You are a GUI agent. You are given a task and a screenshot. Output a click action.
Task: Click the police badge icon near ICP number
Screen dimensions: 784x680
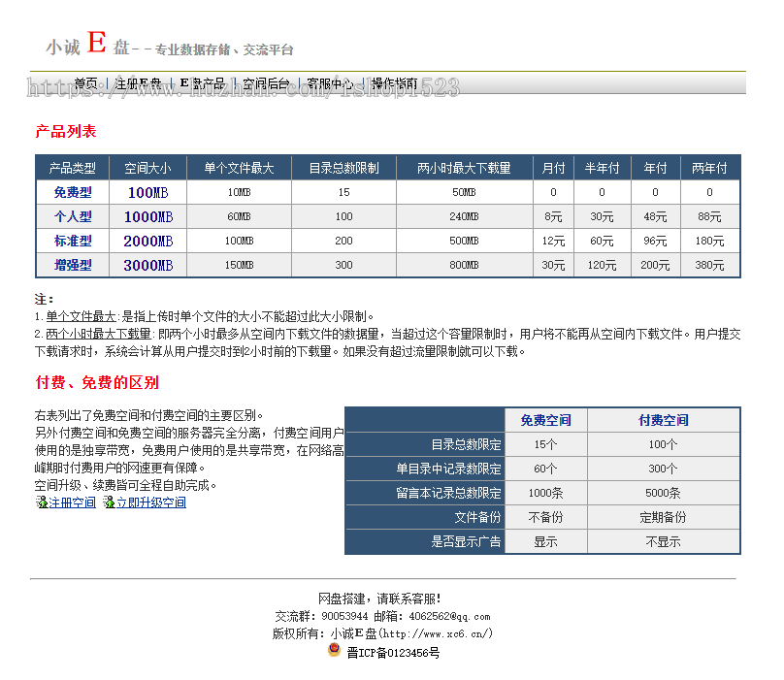point(334,651)
